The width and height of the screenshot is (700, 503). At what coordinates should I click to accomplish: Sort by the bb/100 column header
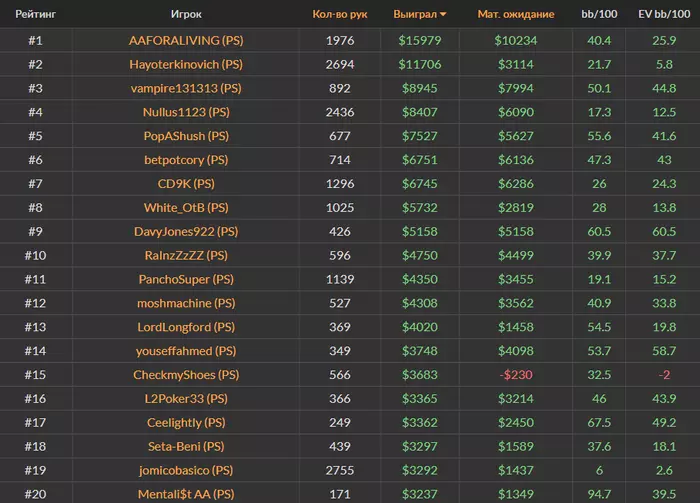coord(599,15)
